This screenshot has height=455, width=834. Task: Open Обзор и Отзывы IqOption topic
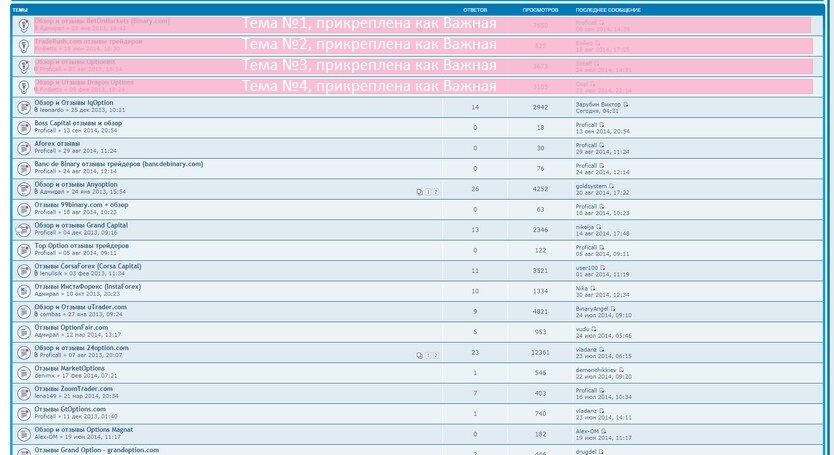(x=74, y=102)
